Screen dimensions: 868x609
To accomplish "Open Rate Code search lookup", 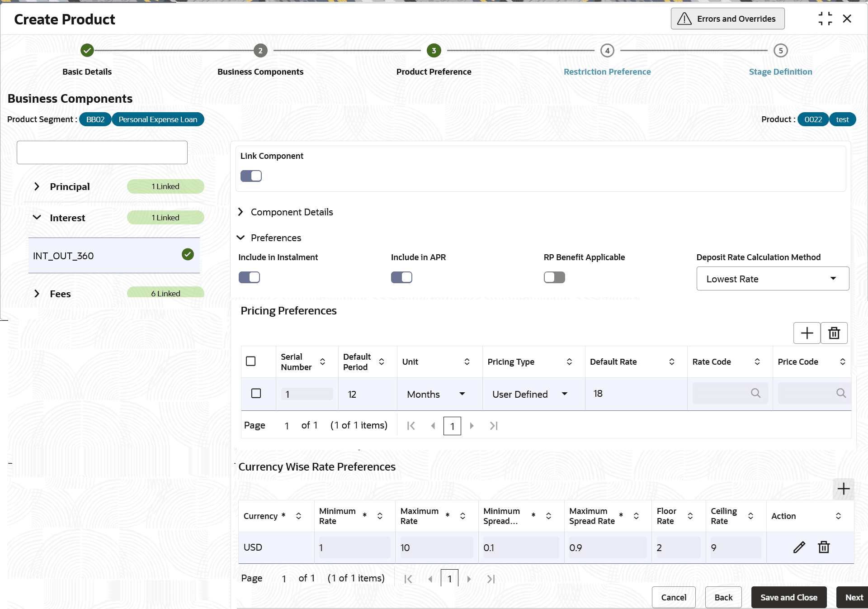I will click(755, 393).
